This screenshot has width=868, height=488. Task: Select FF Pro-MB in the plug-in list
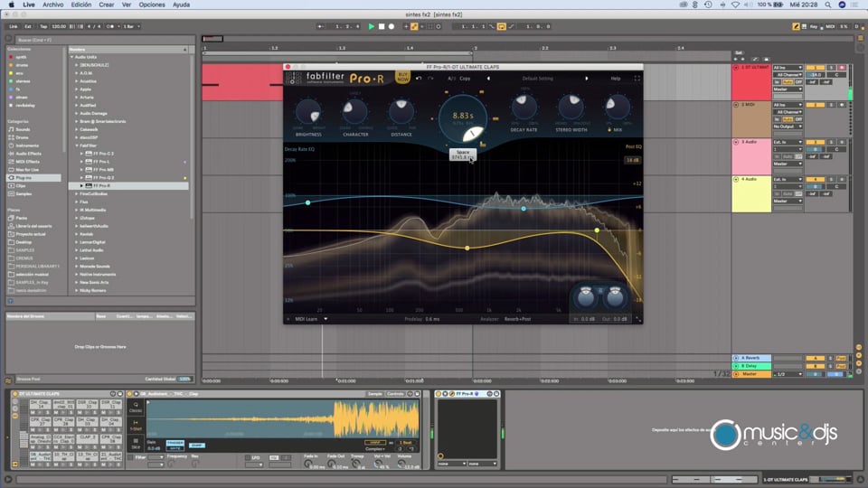click(103, 169)
